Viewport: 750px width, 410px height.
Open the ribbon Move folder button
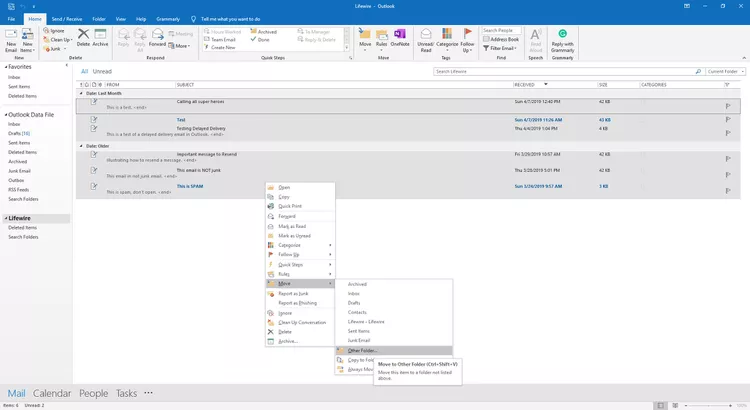tap(365, 40)
